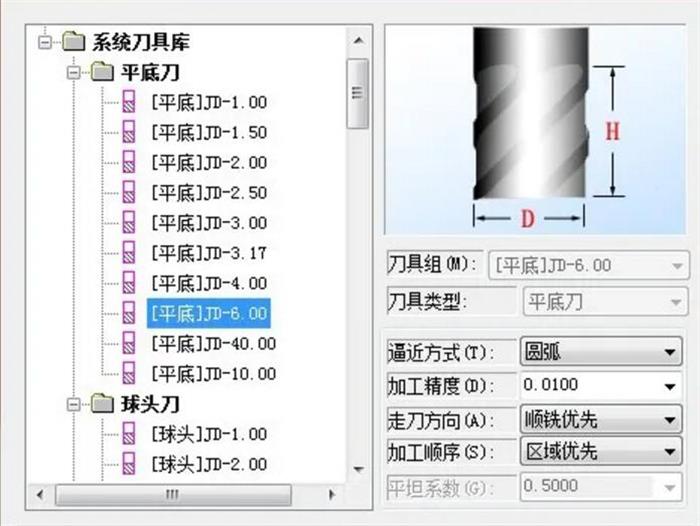Select the [平底]JD-10.00 tool
This screenshot has height=526, width=700.
(213, 374)
